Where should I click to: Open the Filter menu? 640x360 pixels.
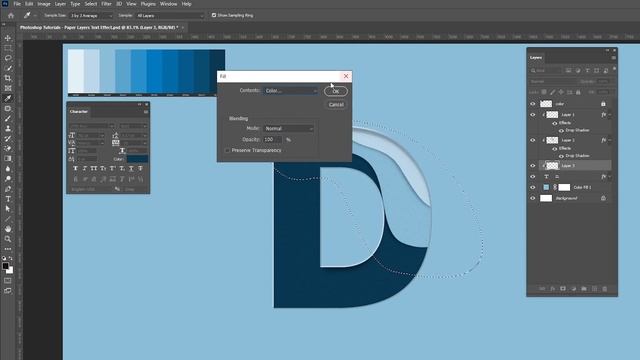106,4
